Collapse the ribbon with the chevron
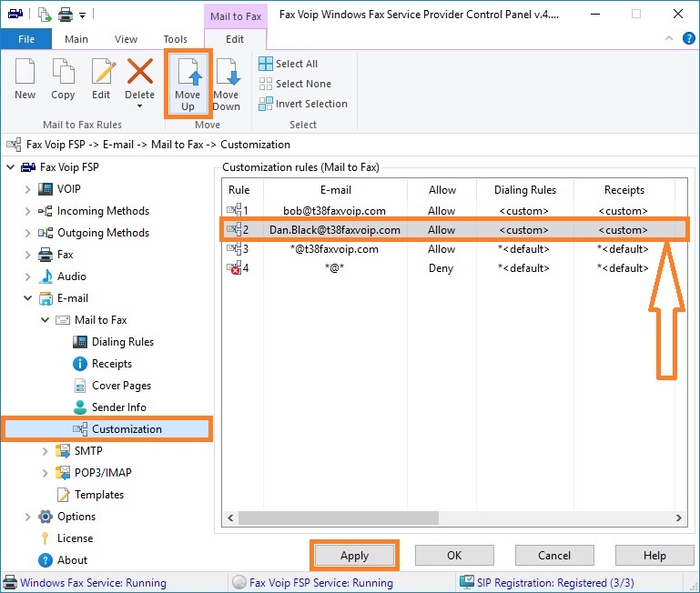The image size is (700, 593). (x=669, y=38)
